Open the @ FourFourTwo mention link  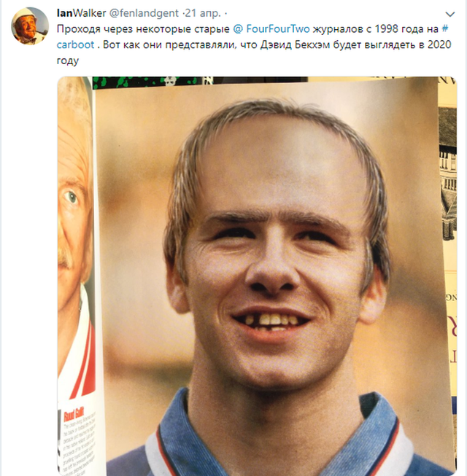click(x=271, y=29)
